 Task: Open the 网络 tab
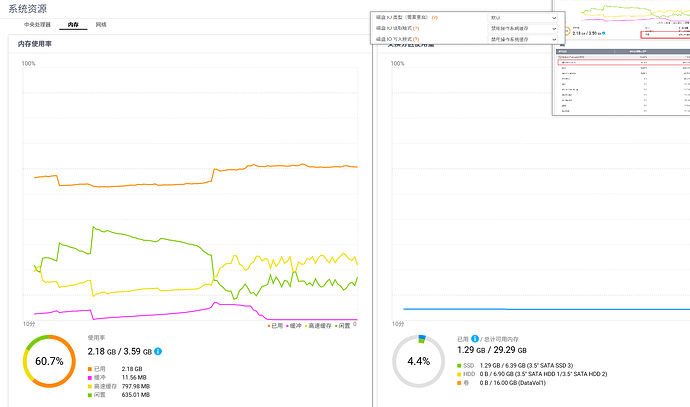tap(101, 23)
